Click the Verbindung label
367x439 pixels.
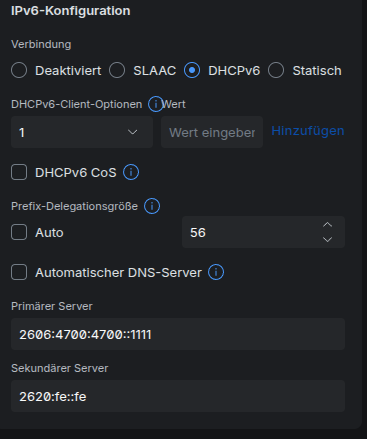click(x=41, y=44)
